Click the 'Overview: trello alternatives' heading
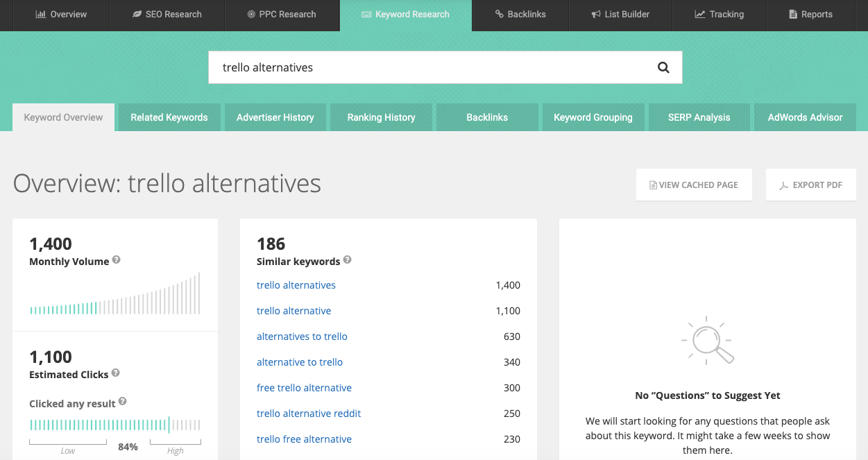Image resolution: width=868 pixels, height=460 pixels. coord(167,184)
